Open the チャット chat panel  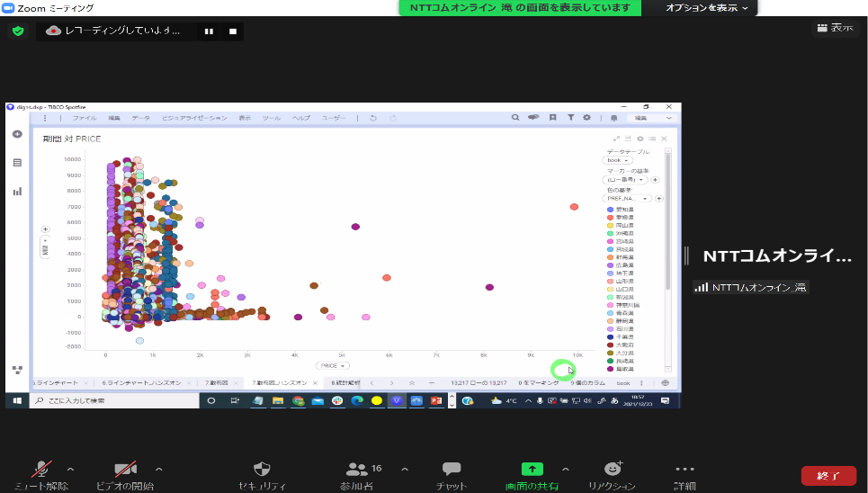point(452,475)
